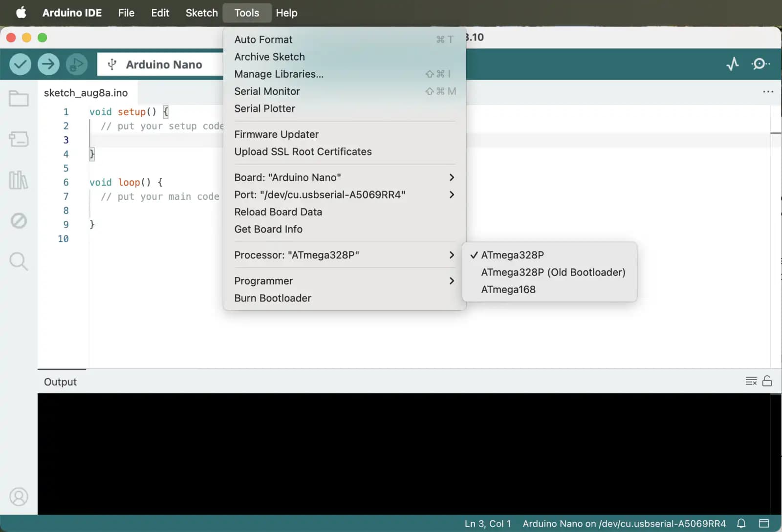
Task: Select ATmega328P processor option
Action: (x=549, y=255)
